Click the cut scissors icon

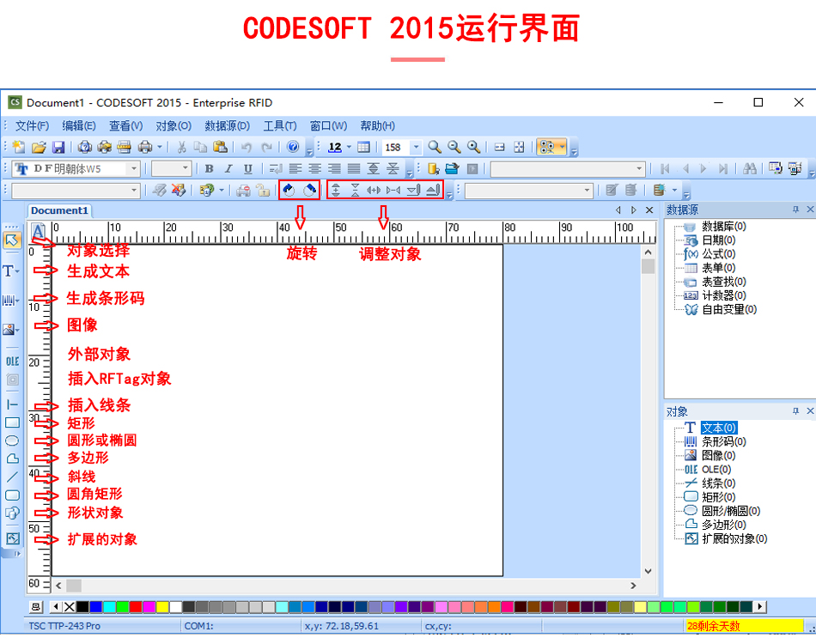(x=181, y=147)
